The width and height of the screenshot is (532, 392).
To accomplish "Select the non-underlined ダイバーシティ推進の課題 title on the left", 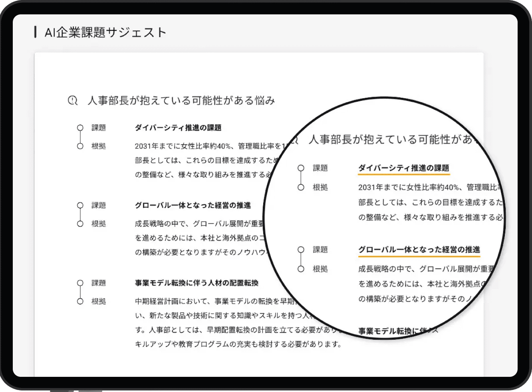I will pos(178,128).
